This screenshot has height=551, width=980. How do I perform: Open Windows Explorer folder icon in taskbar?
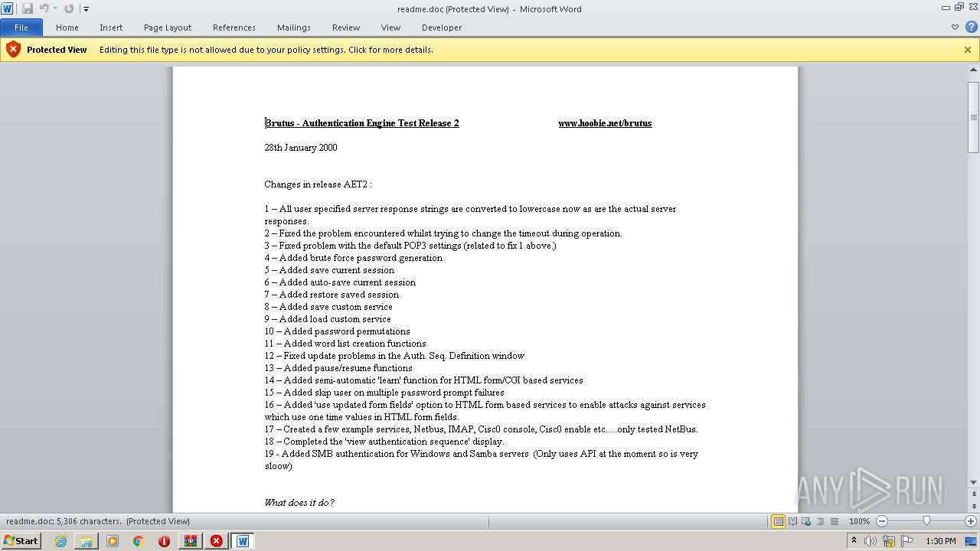[x=87, y=541]
